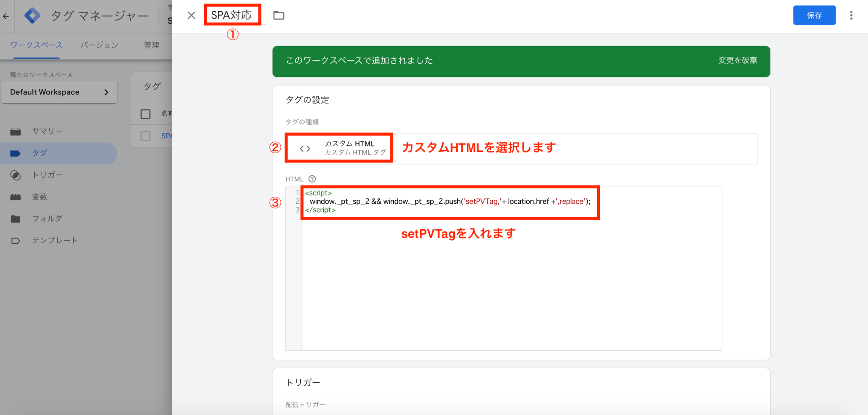Click the Tag Manager logo icon
868x415 pixels.
pos(32,15)
